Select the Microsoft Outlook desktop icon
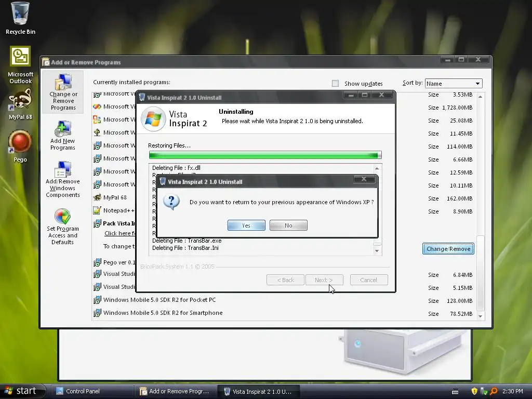532x399 pixels. (x=20, y=65)
